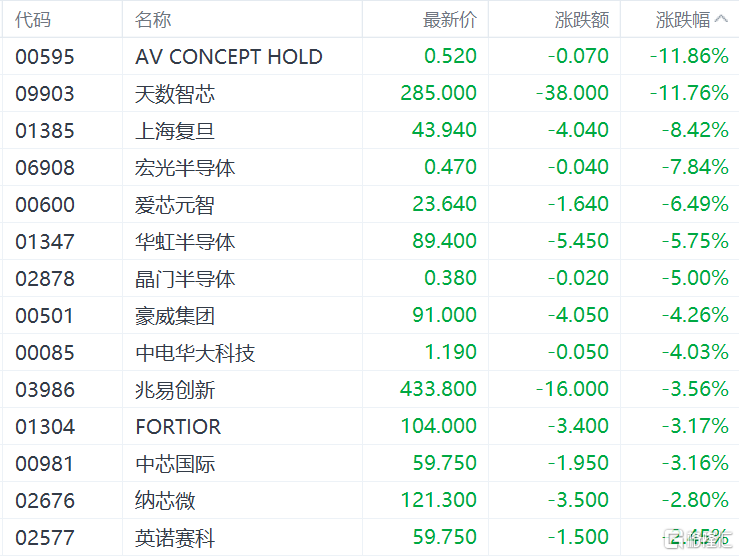The width and height of the screenshot is (739, 556).
Task: Select the FORTIOR stock name
Action: pos(178,427)
